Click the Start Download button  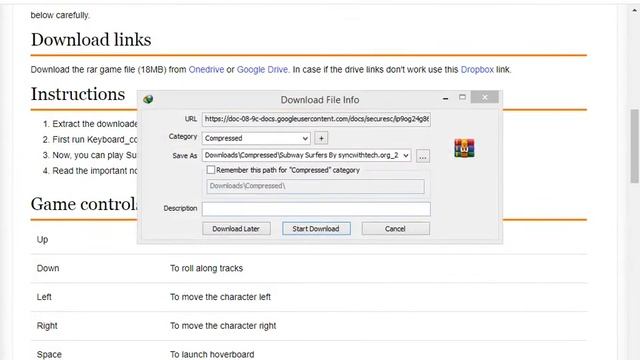(x=316, y=229)
